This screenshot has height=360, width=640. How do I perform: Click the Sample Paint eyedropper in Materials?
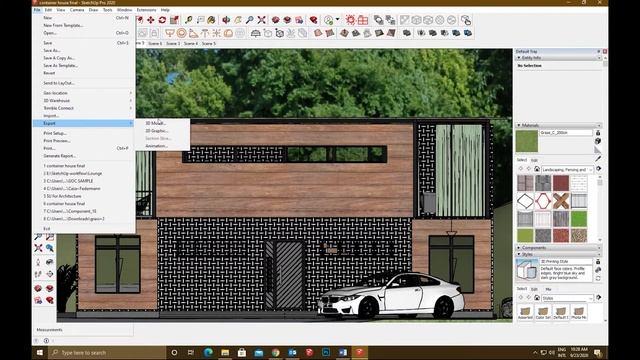[598, 158]
